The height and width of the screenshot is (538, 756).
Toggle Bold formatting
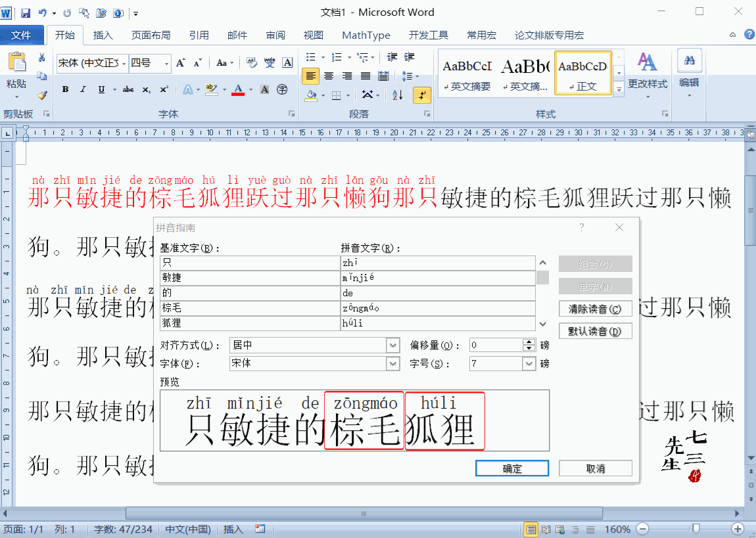(x=66, y=89)
